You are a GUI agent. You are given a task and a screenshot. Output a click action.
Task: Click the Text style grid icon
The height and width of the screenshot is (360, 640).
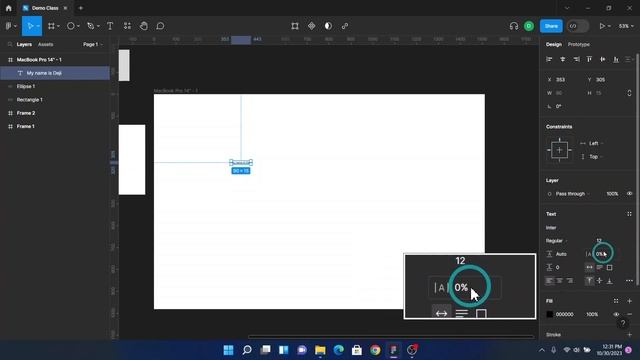pyautogui.click(x=629, y=214)
